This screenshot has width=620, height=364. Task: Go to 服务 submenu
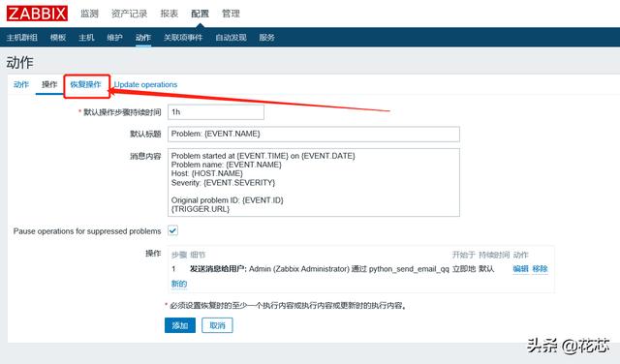267,38
